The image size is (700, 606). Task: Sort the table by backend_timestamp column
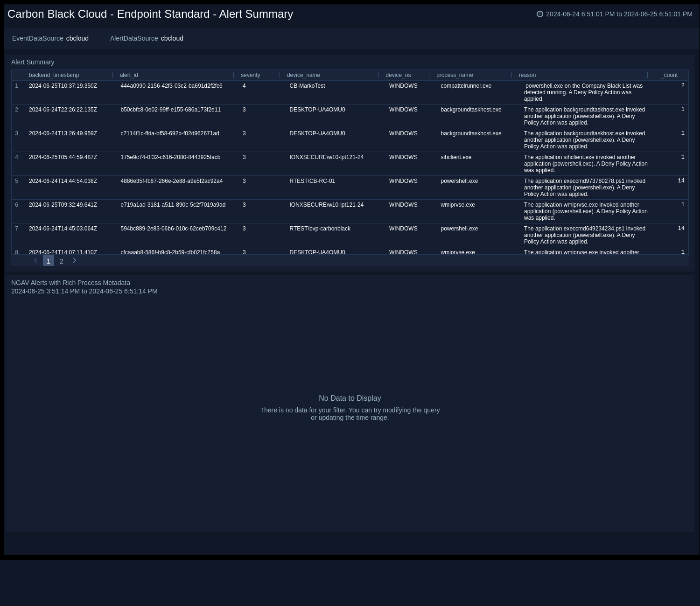click(x=54, y=75)
